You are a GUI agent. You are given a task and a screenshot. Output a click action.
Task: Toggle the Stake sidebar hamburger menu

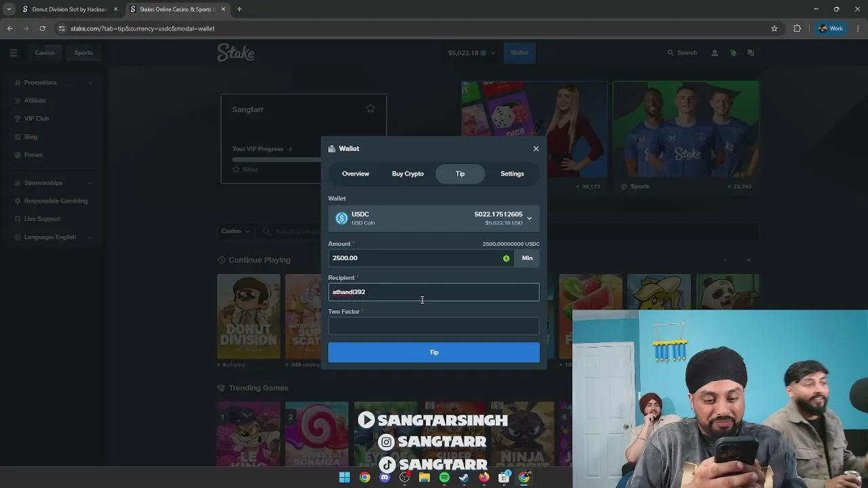tap(14, 53)
